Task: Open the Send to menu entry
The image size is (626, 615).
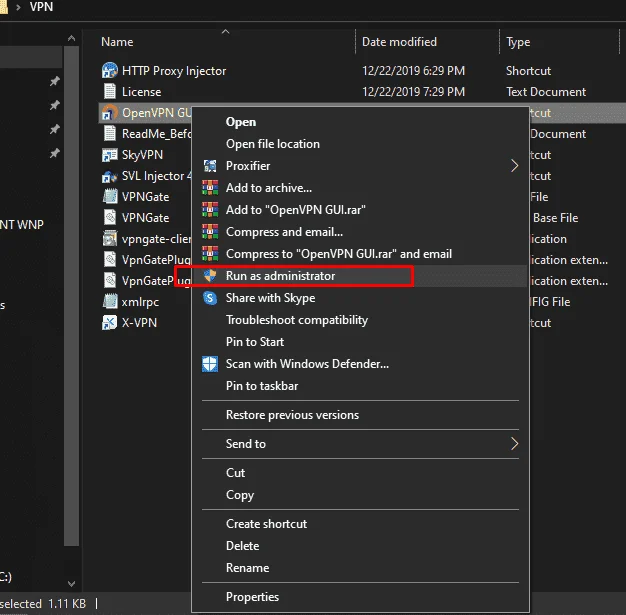Action: tap(246, 444)
